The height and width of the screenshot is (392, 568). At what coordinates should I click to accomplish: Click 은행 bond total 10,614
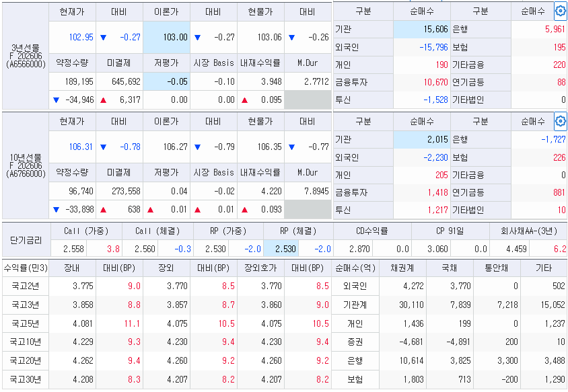click(x=411, y=361)
